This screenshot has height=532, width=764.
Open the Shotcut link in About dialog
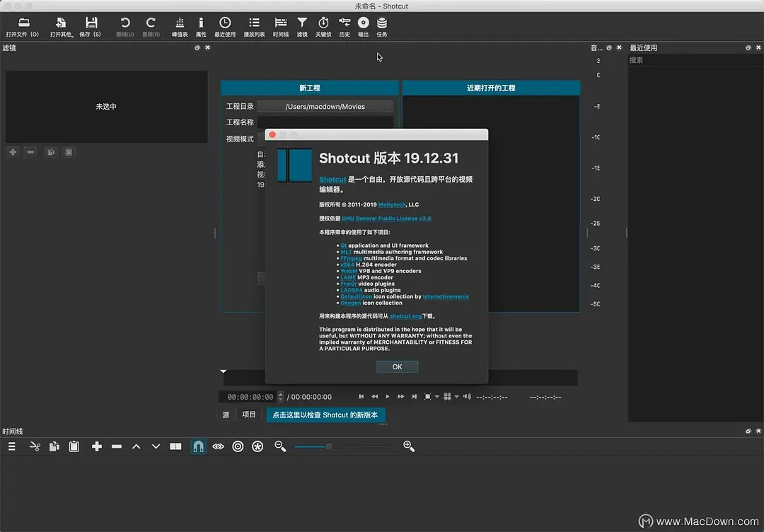click(332, 179)
